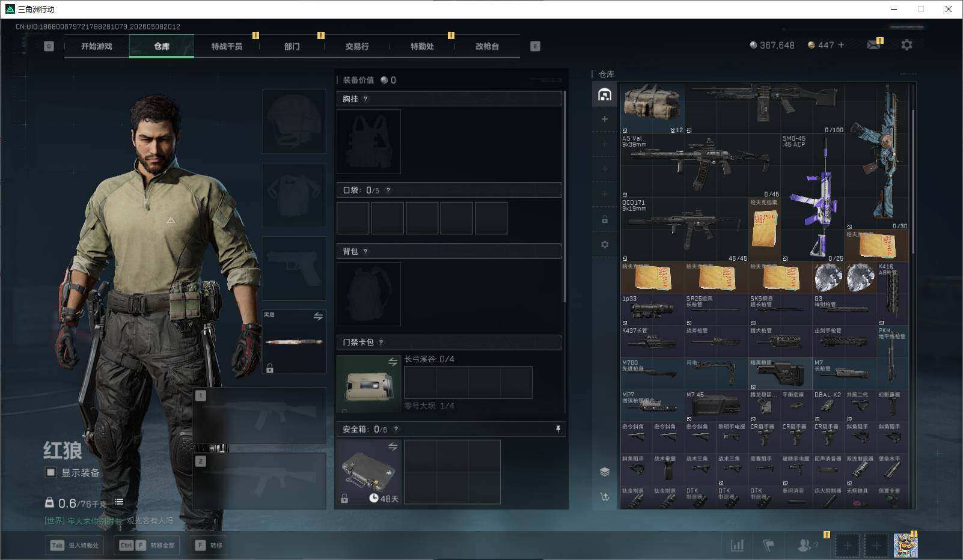Click the swap icon on the safe box
963x560 pixels.
tap(393, 446)
